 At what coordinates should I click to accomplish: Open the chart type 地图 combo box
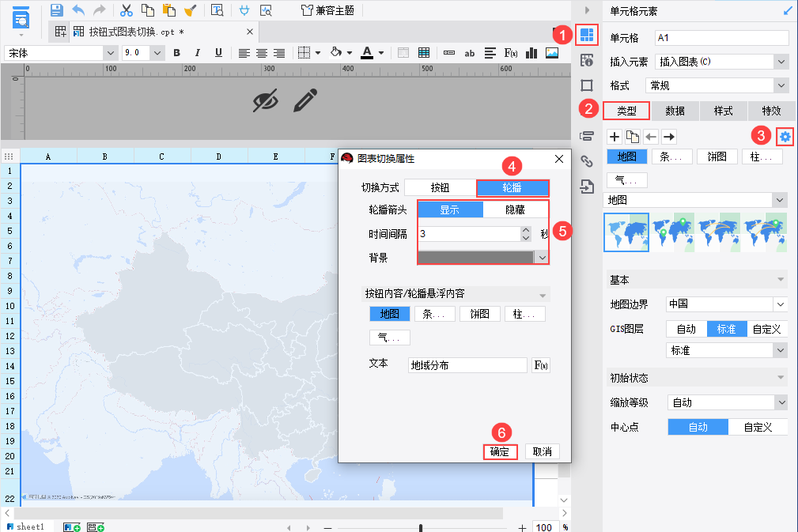tap(695, 200)
